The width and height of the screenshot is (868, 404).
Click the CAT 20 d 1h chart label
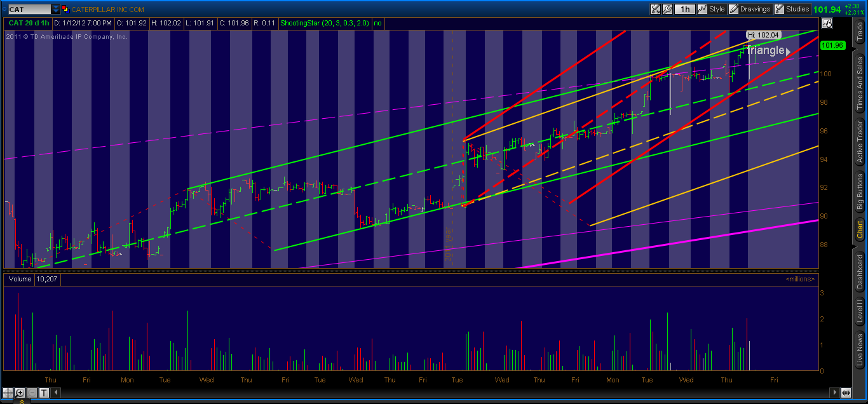pos(28,23)
